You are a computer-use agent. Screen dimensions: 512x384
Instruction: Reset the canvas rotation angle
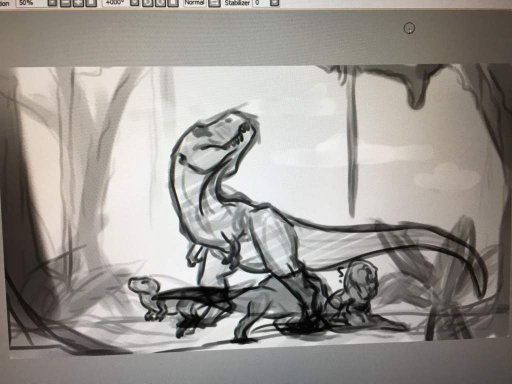[x=172, y=3]
